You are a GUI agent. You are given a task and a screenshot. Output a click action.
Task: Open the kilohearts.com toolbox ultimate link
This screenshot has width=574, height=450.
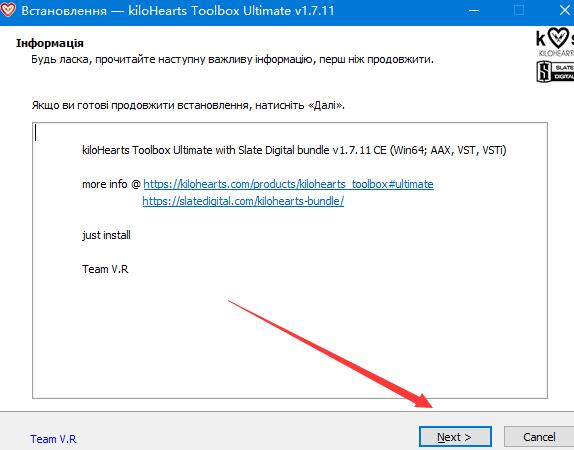coord(288,184)
